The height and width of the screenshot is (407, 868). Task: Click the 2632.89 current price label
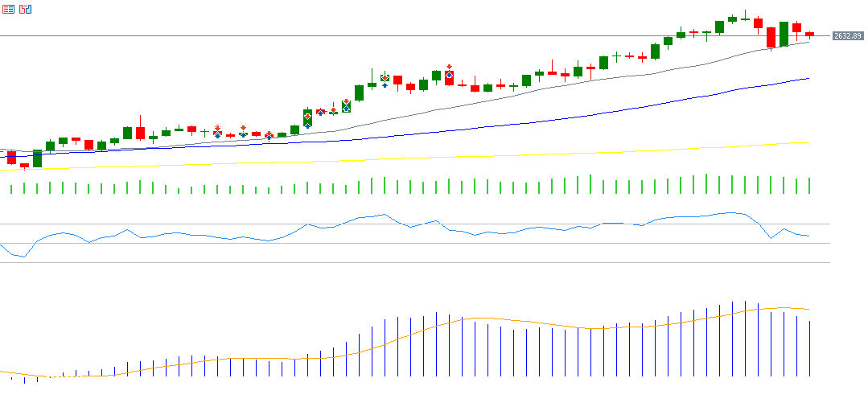click(x=847, y=36)
